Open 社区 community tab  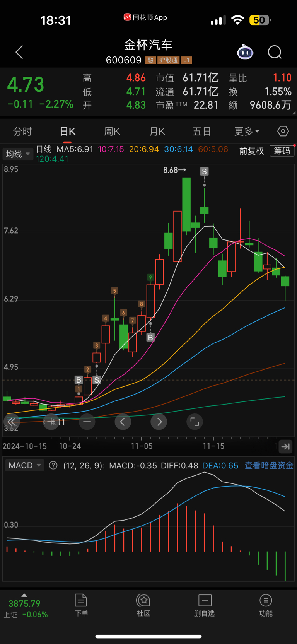point(143,605)
